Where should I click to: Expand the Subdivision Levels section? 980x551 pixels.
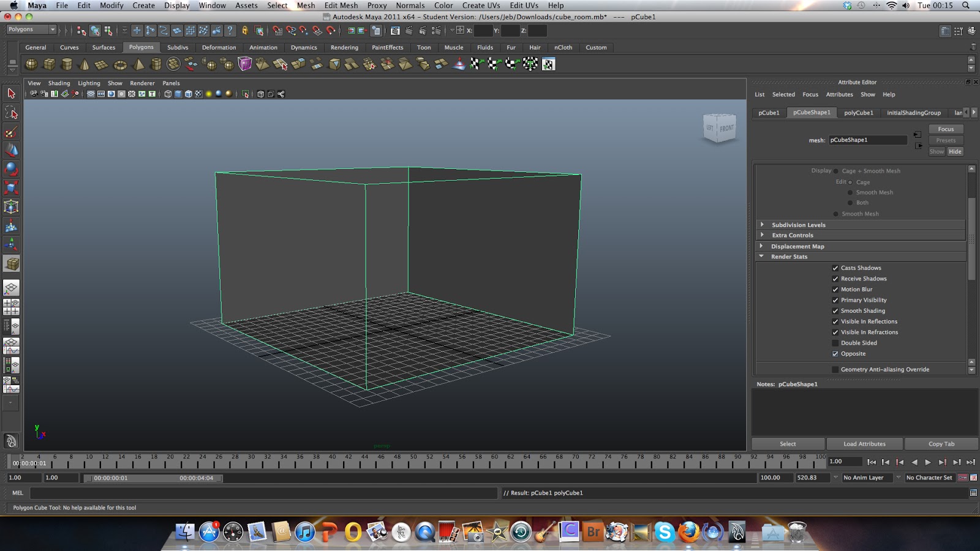point(763,225)
